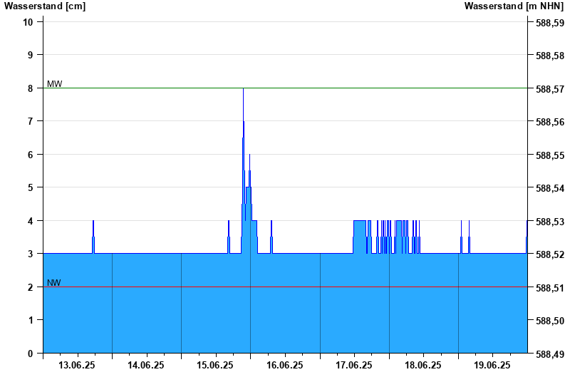Select the 18.06.25 date label
Viewport: 570px width, 392px height.
coord(423,366)
